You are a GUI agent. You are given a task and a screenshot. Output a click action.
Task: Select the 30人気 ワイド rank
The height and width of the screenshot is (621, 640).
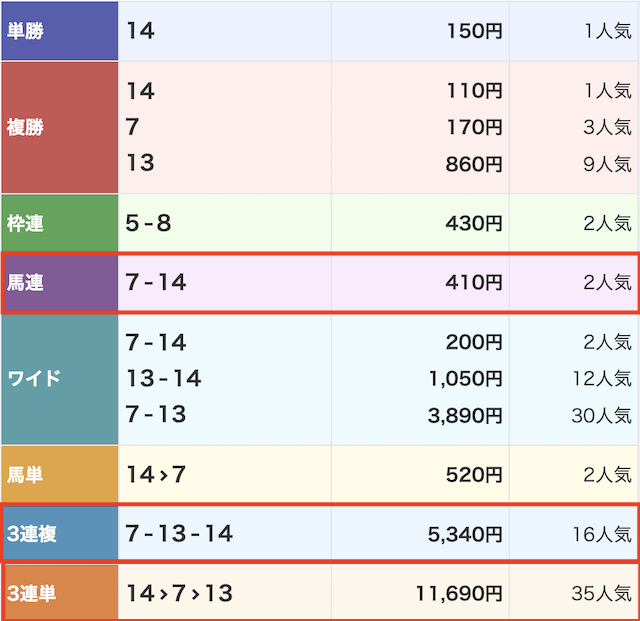[x=602, y=416]
